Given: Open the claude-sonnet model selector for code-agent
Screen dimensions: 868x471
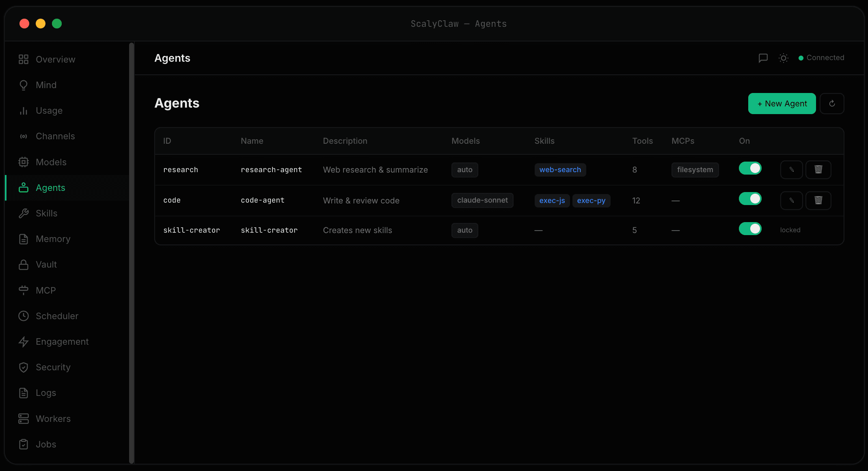Looking at the screenshot, I should (482, 200).
